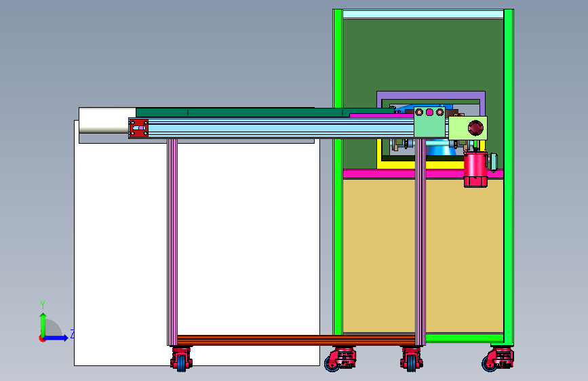Click the teal block with three pink circles
Screen dimensions: 588x381
[x=430, y=122]
